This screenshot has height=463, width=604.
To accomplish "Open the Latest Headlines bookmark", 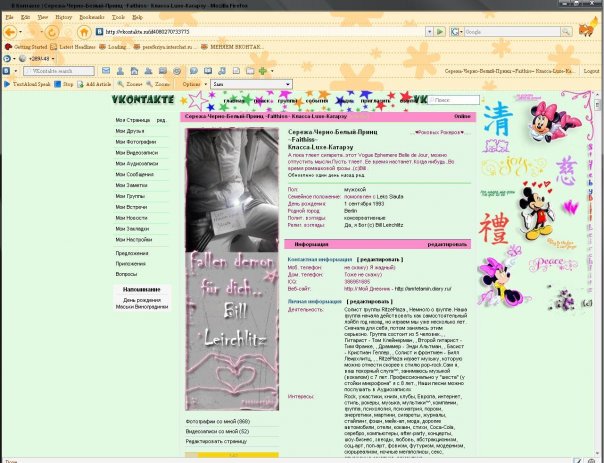I will [73, 47].
